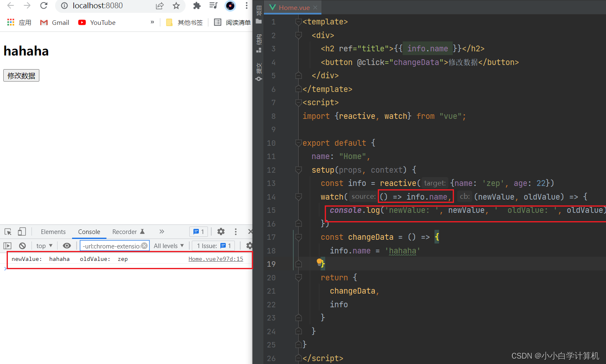Bookmark this page with the star icon
Screen dimensions: 606x364
pos(176,6)
